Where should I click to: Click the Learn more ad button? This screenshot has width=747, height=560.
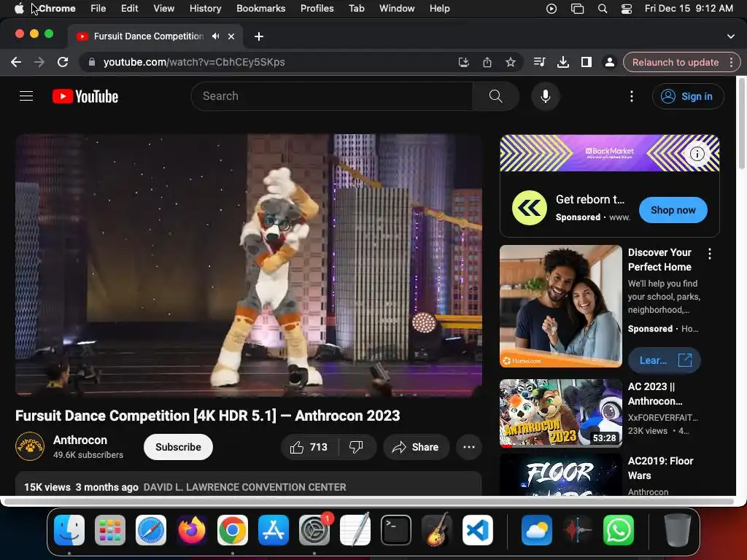click(x=664, y=360)
